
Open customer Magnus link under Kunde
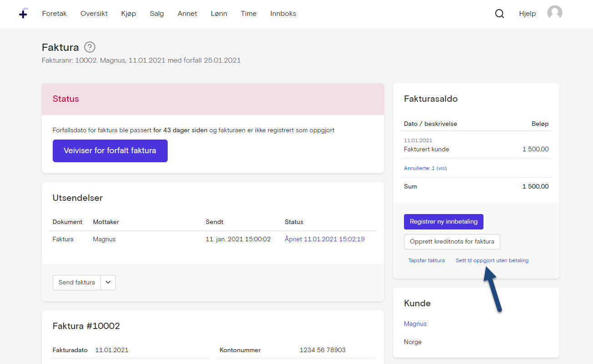click(x=415, y=324)
